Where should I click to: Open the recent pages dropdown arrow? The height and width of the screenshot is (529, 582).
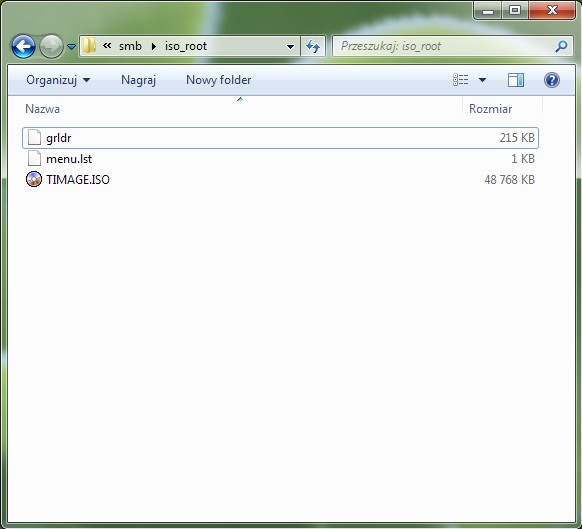click(71, 47)
